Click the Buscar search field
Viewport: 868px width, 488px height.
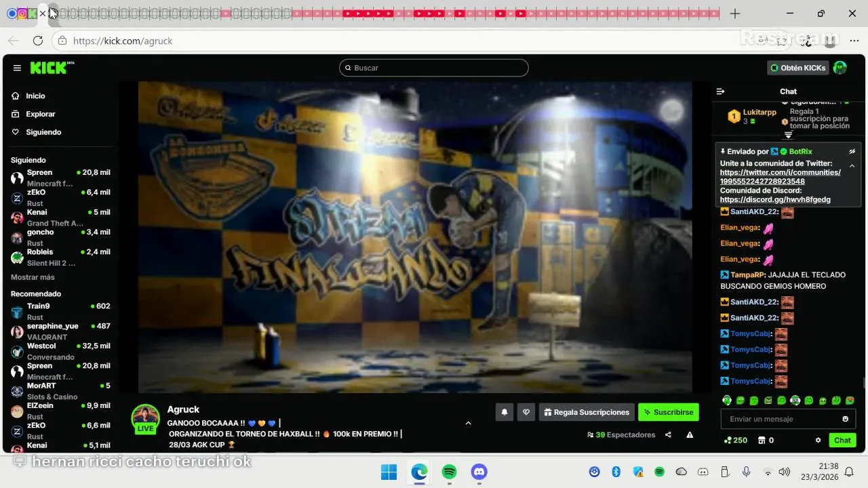coord(434,68)
